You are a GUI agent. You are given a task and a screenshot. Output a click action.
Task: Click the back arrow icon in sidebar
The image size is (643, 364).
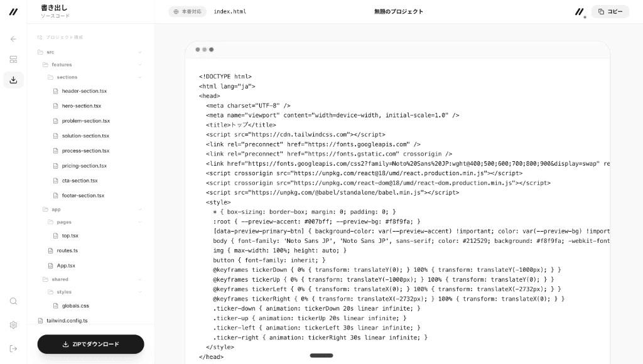click(14, 39)
